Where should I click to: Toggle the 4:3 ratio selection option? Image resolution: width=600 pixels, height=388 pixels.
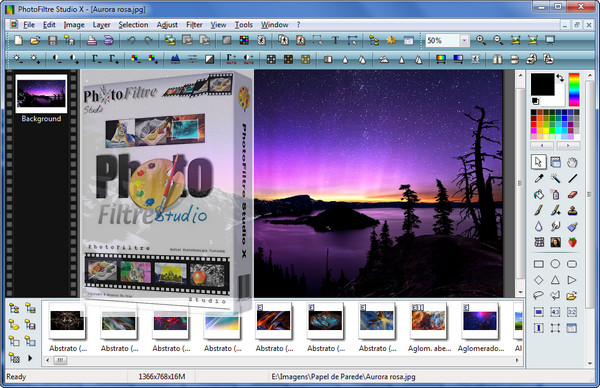[x=555, y=312]
